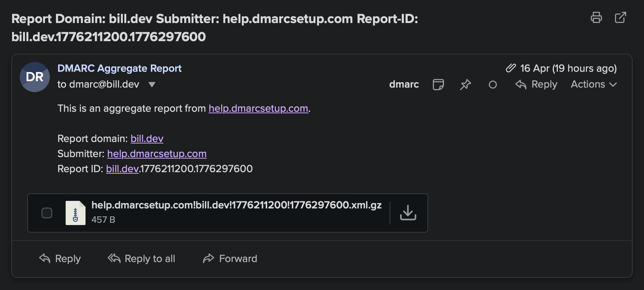Image resolution: width=644 pixels, height=290 pixels.
Task: Click the paperclip attachment indicator
Action: [x=511, y=68]
